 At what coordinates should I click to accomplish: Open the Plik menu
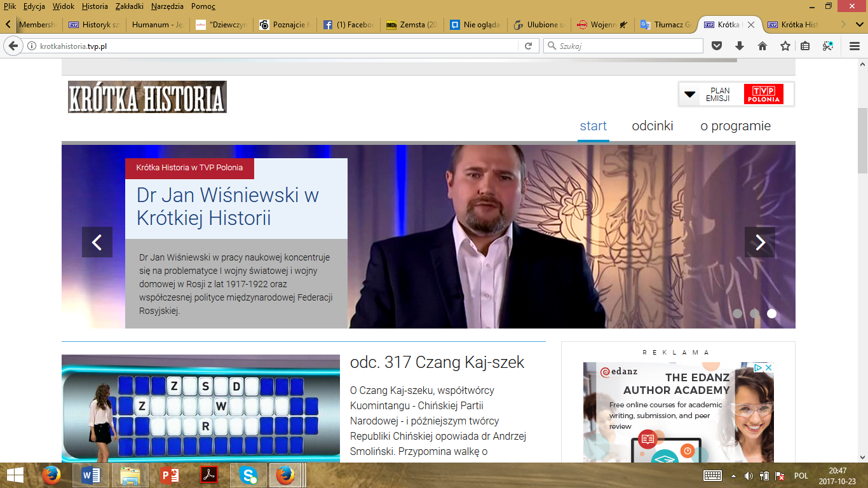click(x=10, y=6)
